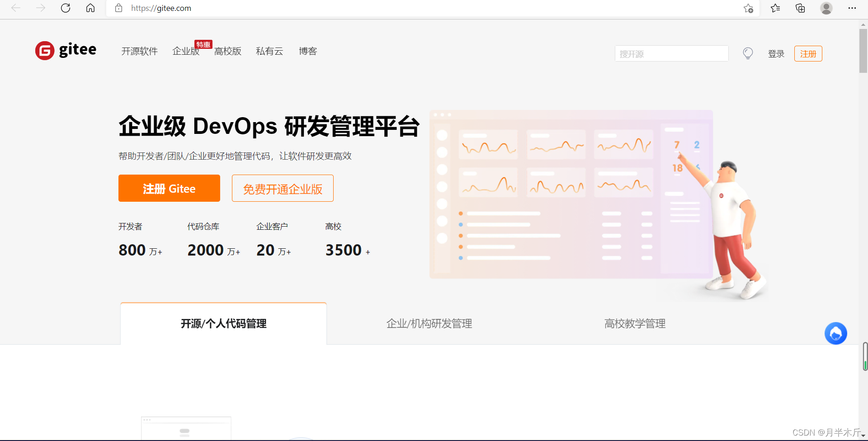Open 私有云 navigation item
This screenshot has width=868, height=441.
269,51
